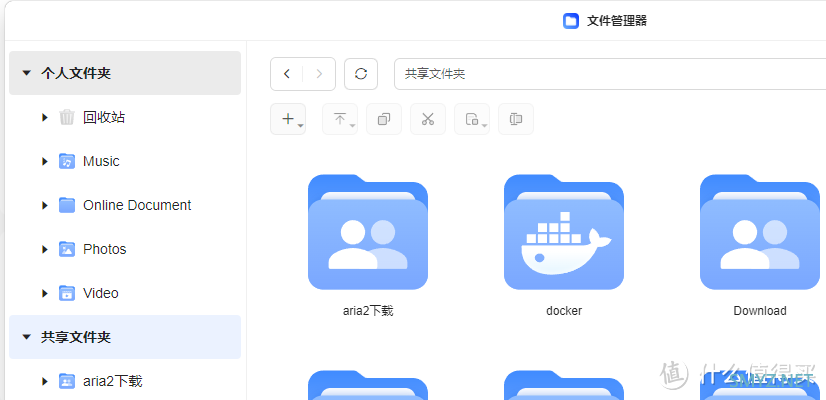Select the Online Document folder icon

67,205
